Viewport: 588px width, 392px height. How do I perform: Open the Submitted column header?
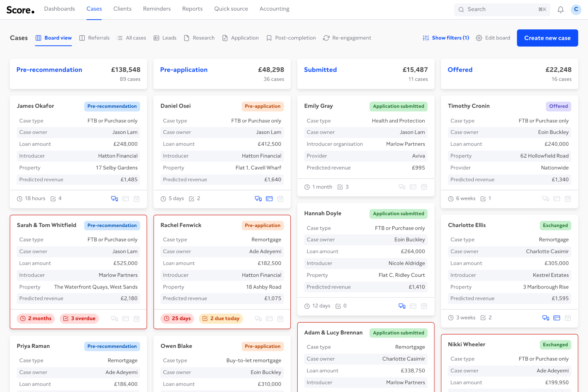coord(320,70)
